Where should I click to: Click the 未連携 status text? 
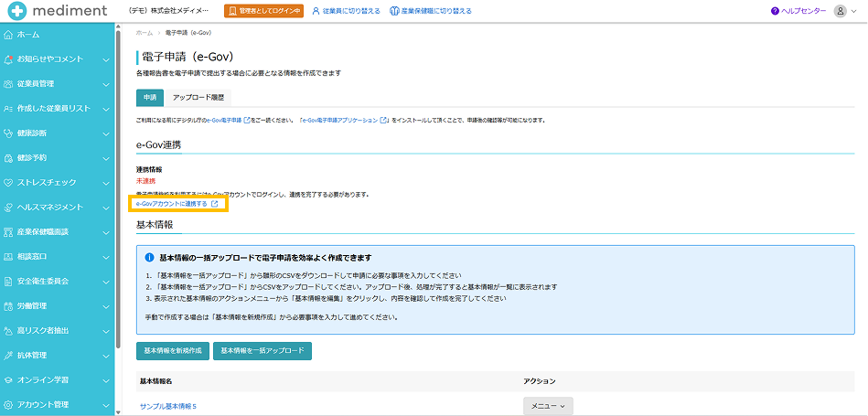pos(146,181)
